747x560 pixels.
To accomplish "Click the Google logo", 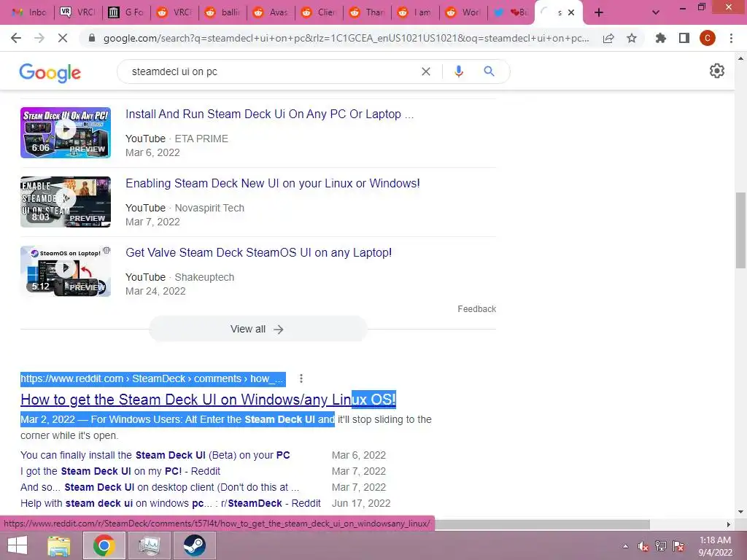I will [50, 72].
